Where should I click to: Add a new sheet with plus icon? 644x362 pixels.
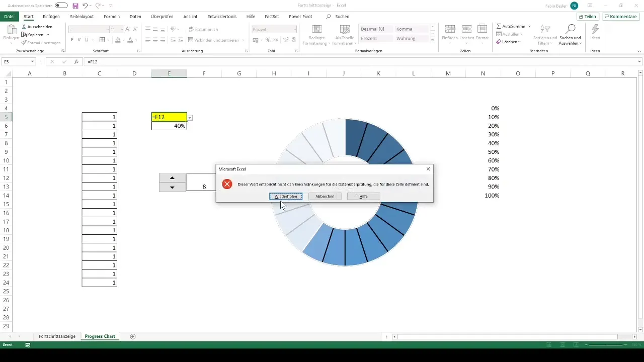click(x=133, y=336)
